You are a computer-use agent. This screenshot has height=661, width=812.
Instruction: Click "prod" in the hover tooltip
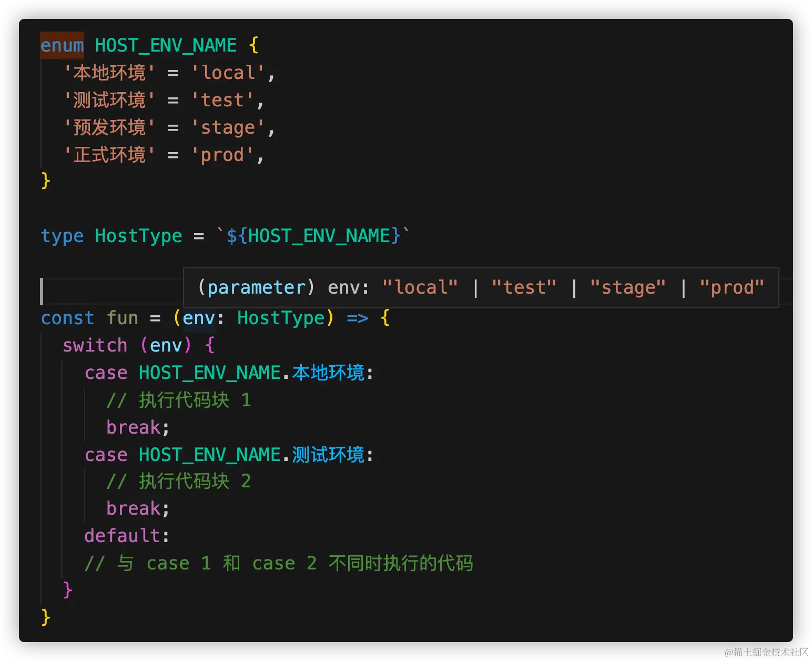pos(732,287)
